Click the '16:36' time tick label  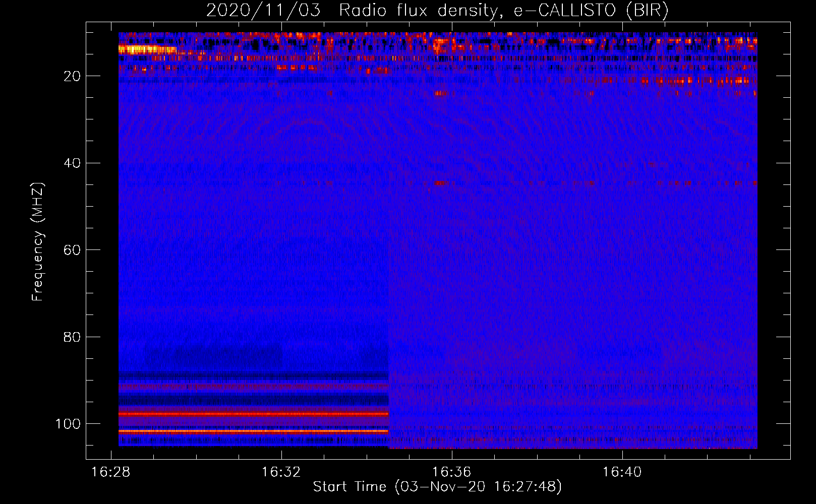coord(451,472)
